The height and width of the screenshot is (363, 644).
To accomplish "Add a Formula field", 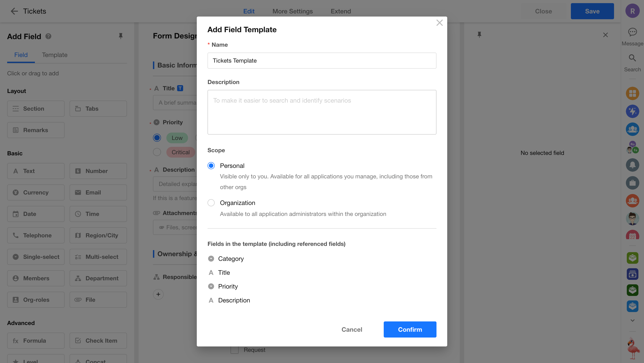I will pos(36,341).
